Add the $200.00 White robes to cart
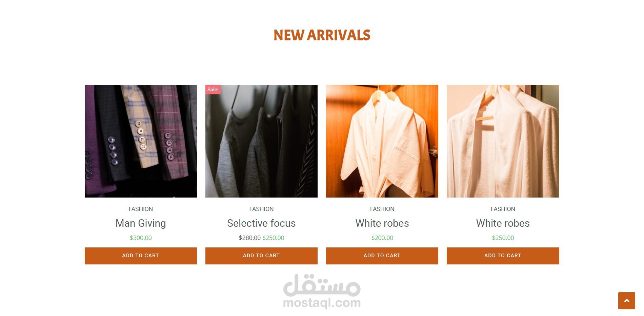 [x=382, y=256]
